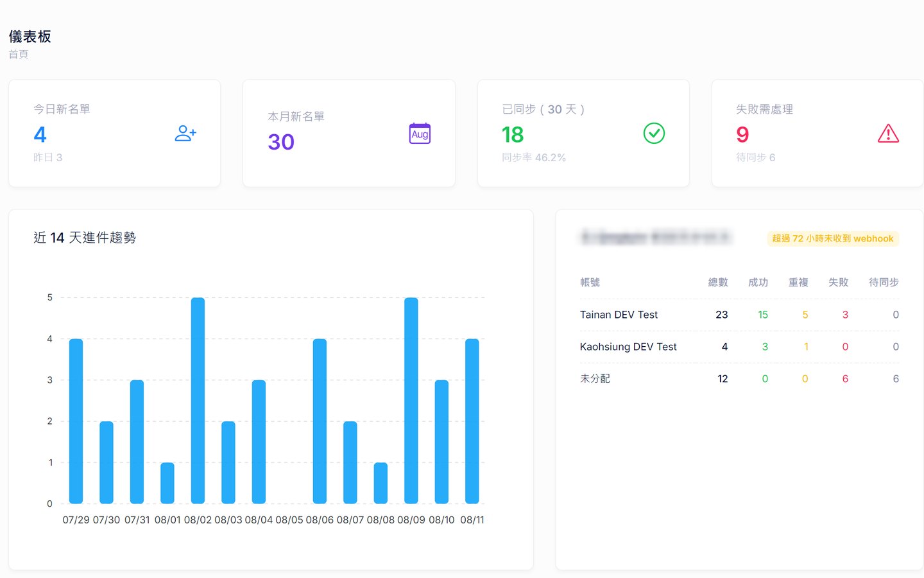Click the Aug calendar icon
924x578 pixels.
click(420, 134)
